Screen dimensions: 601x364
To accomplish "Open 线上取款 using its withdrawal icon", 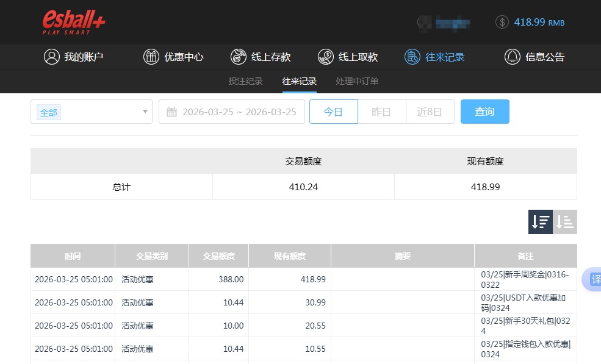I will (325, 56).
